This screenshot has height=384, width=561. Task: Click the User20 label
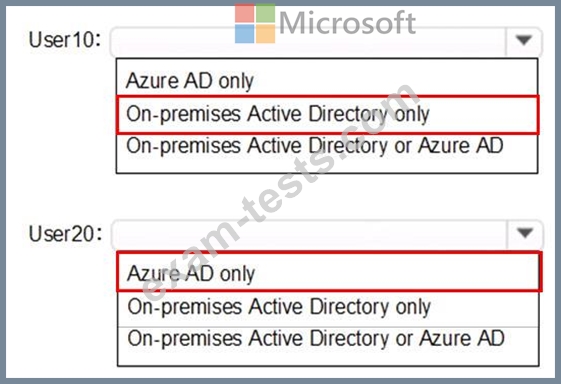click(65, 233)
